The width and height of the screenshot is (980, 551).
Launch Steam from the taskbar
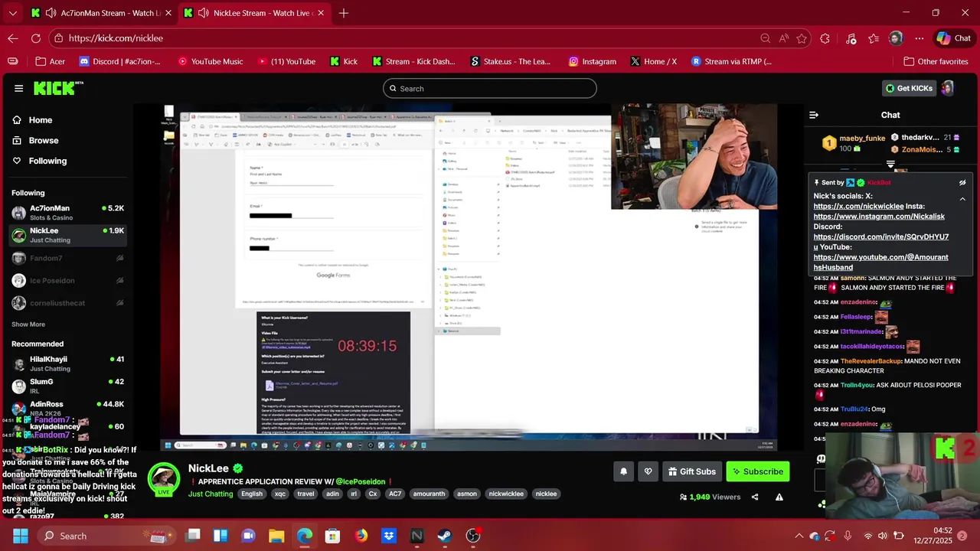(445, 536)
